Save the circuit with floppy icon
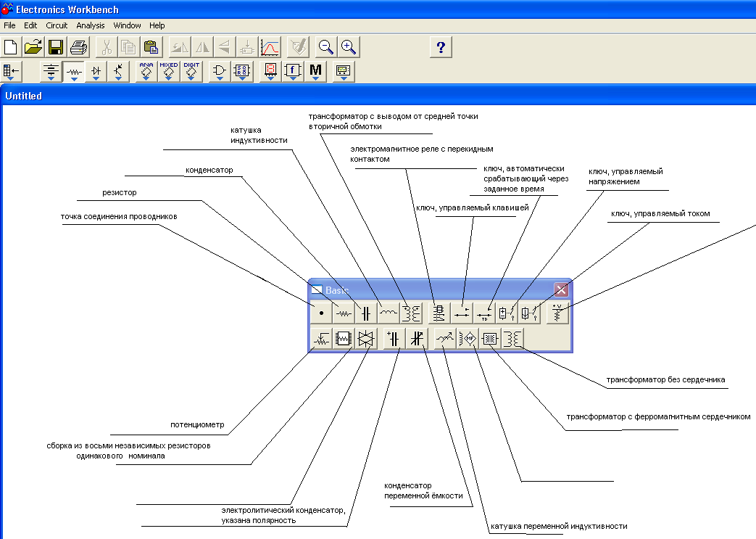756x539 pixels. tap(55, 47)
